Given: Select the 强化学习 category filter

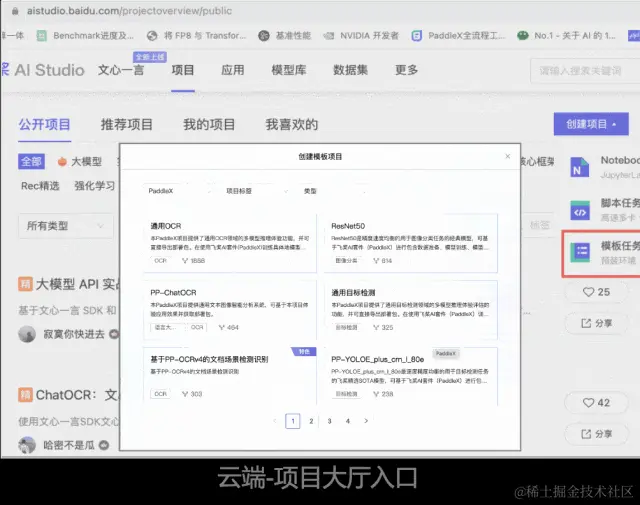Looking at the screenshot, I should (x=95, y=186).
